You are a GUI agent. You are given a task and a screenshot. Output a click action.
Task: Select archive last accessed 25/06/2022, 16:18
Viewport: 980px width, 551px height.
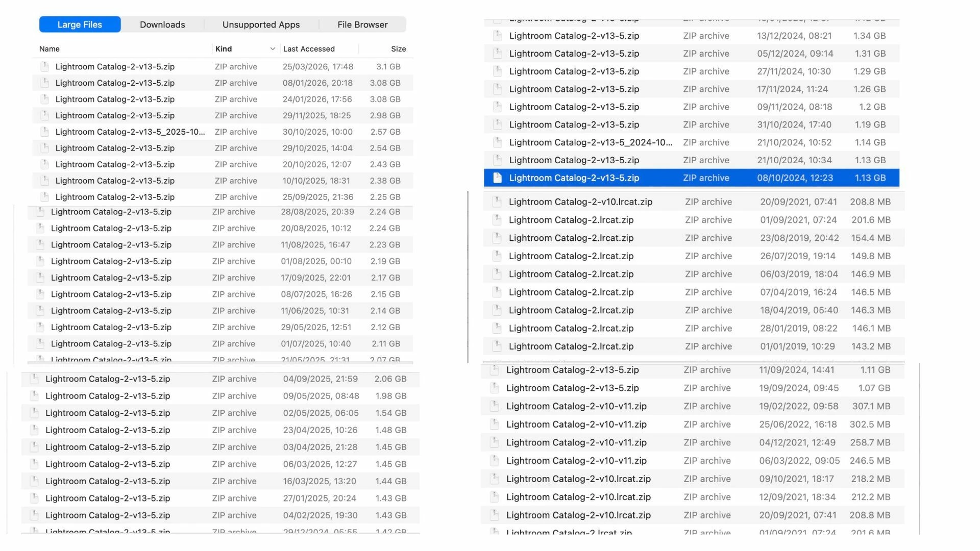(x=576, y=424)
